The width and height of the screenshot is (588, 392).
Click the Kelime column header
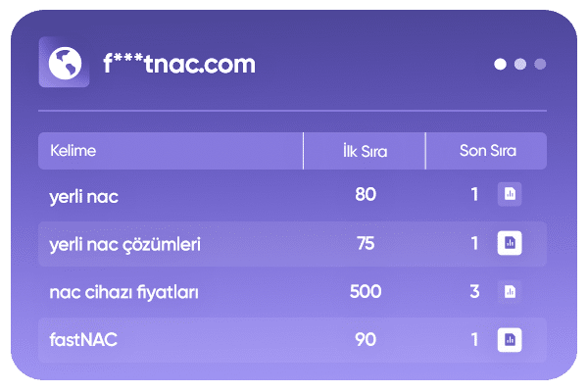tap(73, 152)
